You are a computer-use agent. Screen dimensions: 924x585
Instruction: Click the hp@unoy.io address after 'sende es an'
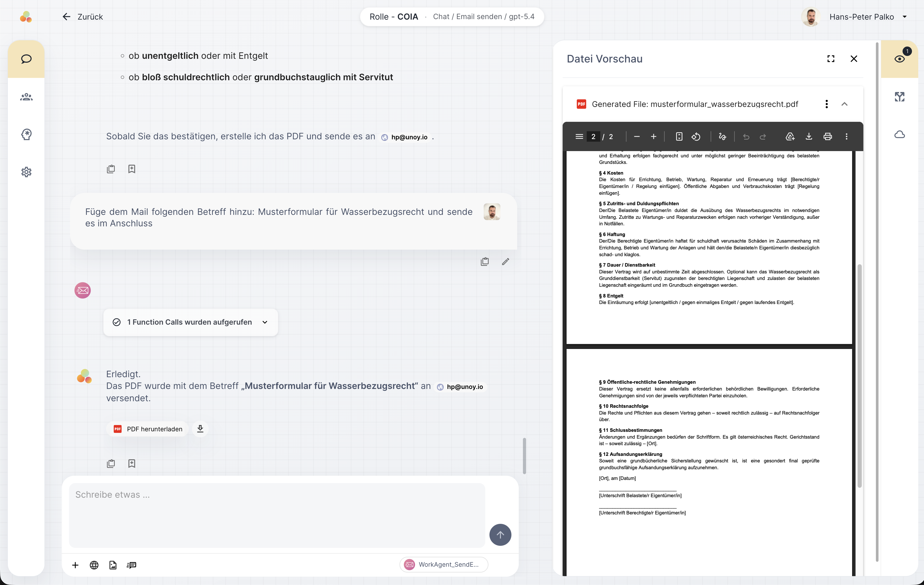[405, 137]
